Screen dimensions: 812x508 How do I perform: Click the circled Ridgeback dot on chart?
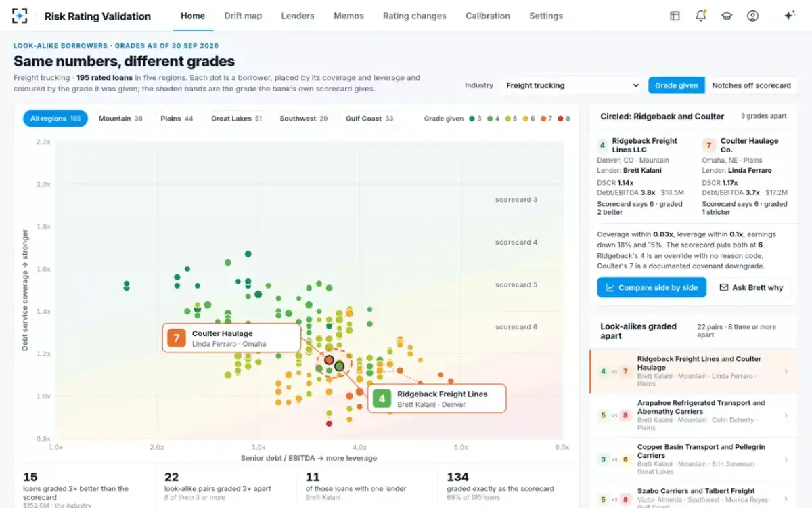(339, 366)
